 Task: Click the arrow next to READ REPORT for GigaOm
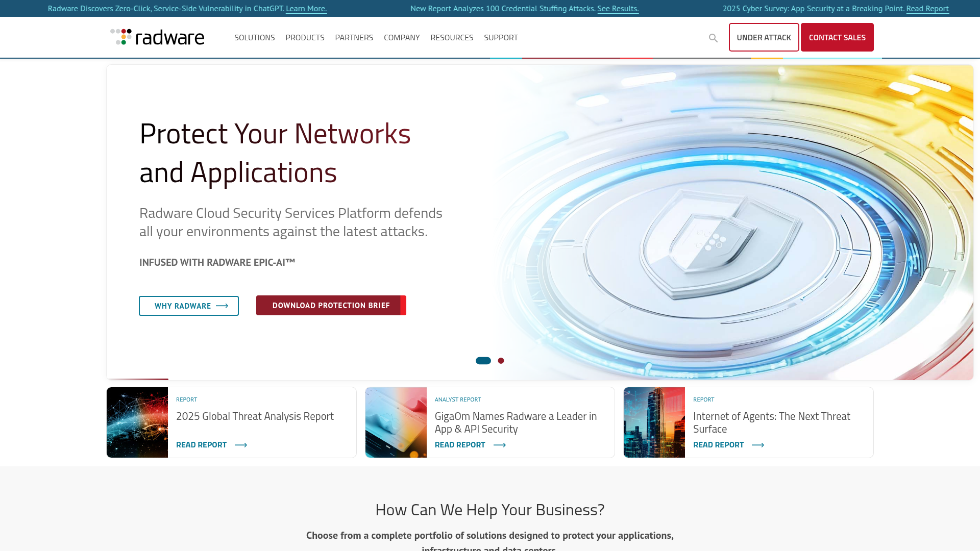coord(500,445)
